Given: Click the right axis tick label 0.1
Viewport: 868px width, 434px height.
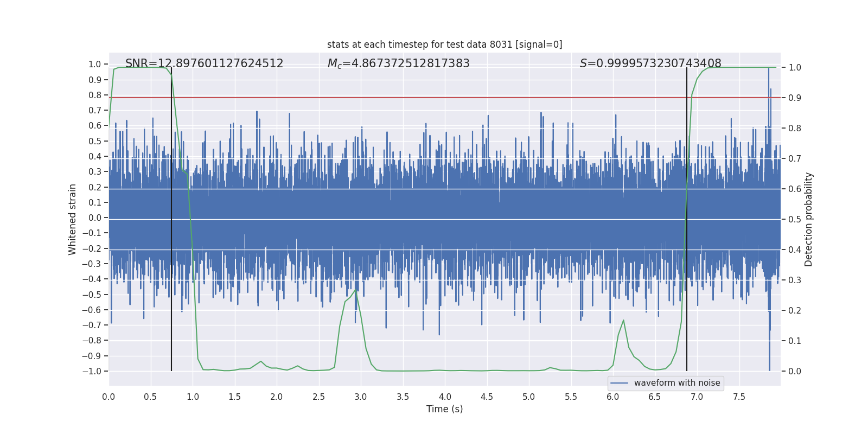Looking at the screenshot, I should pos(795,341).
